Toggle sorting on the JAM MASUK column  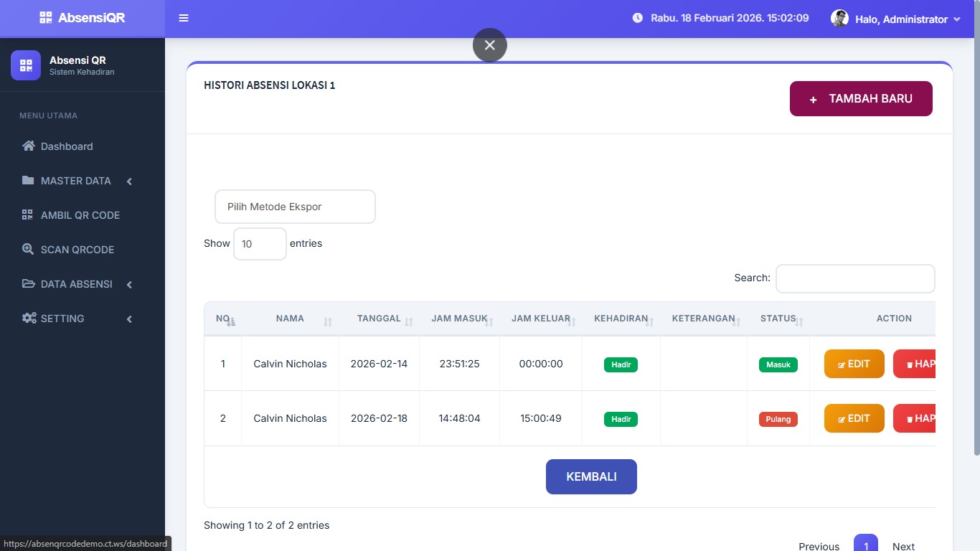pyautogui.click(x=459, y=319)
